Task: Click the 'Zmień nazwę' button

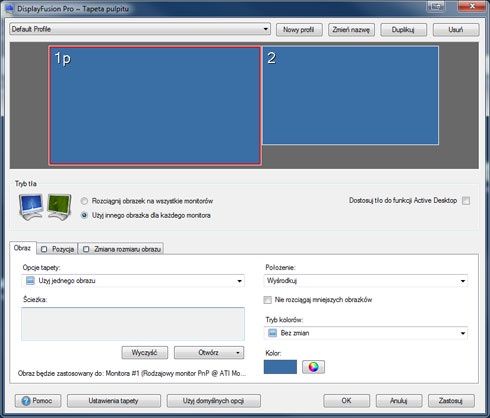Action: (351, 30)
